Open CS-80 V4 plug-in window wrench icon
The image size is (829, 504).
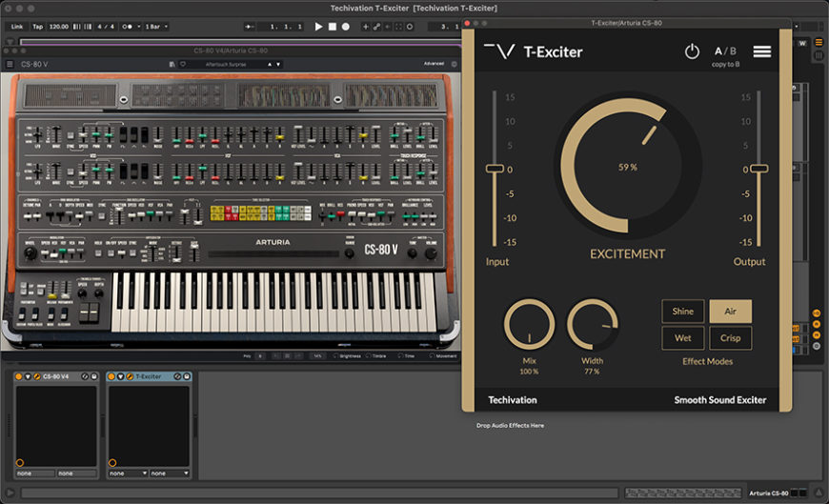[x=36, y=376]
